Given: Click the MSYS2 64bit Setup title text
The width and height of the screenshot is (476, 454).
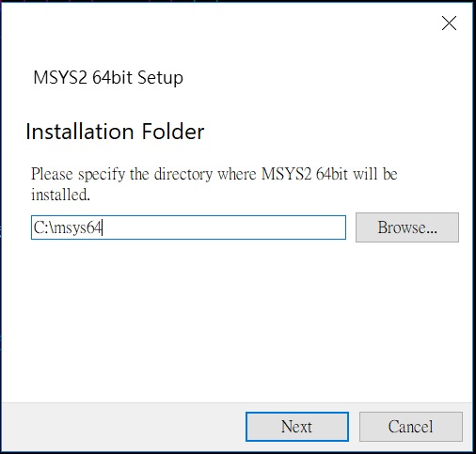Looking at the screenshot, I should [108, 77].
